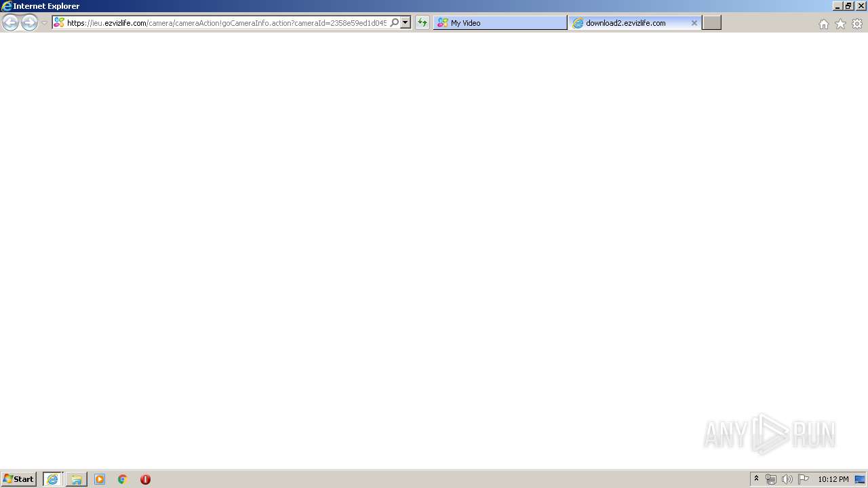Image resolution: width=868 pixels, height=488 pixels.
Task: Click the ezvizlife URL address field
Action: point(226,22)
